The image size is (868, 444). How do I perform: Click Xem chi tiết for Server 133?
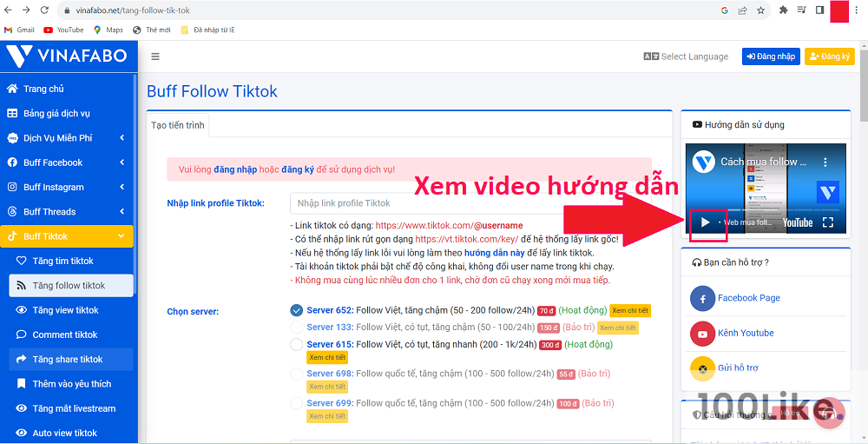point(618,328)
